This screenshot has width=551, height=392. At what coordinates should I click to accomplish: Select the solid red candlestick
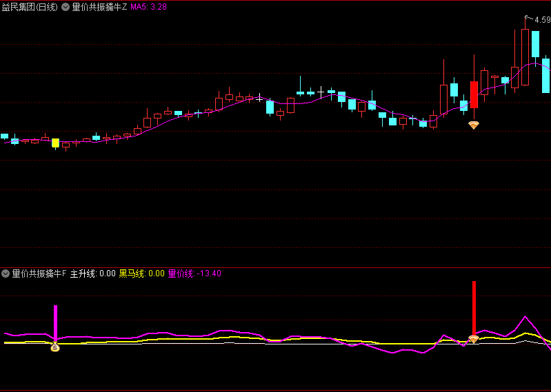click(474, 94)
